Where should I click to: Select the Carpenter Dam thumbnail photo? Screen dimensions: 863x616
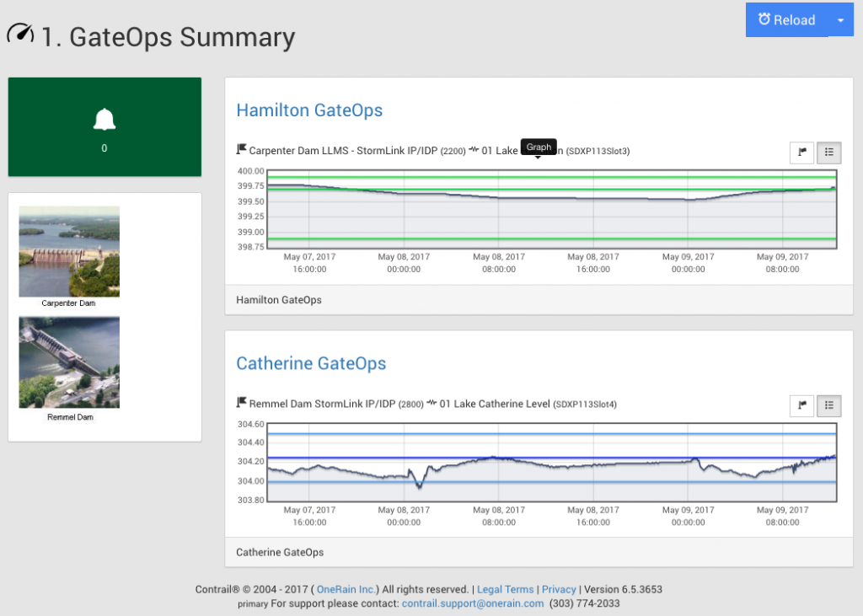[x=69, y=251]
